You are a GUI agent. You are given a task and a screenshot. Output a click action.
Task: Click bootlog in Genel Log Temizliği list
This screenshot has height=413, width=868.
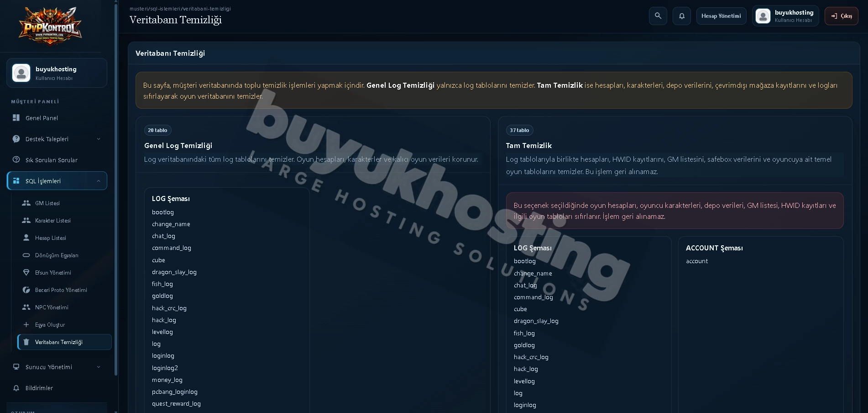click(x=163, y=212)
